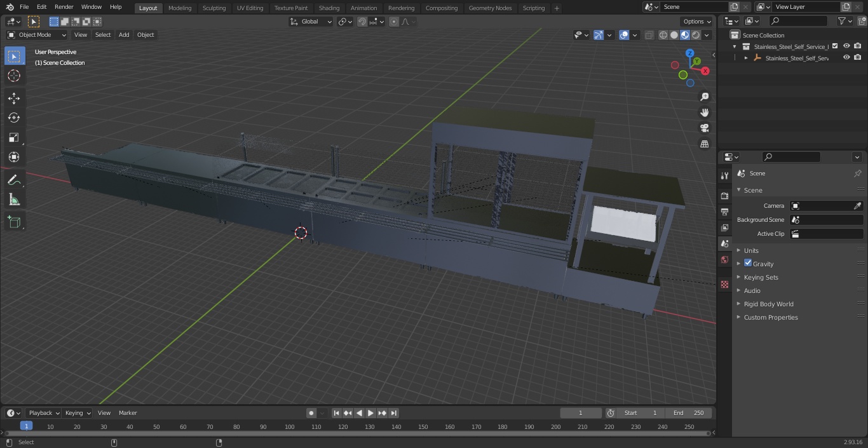Open the Playback dropdown
868x448 pixels.
point(44,413)
